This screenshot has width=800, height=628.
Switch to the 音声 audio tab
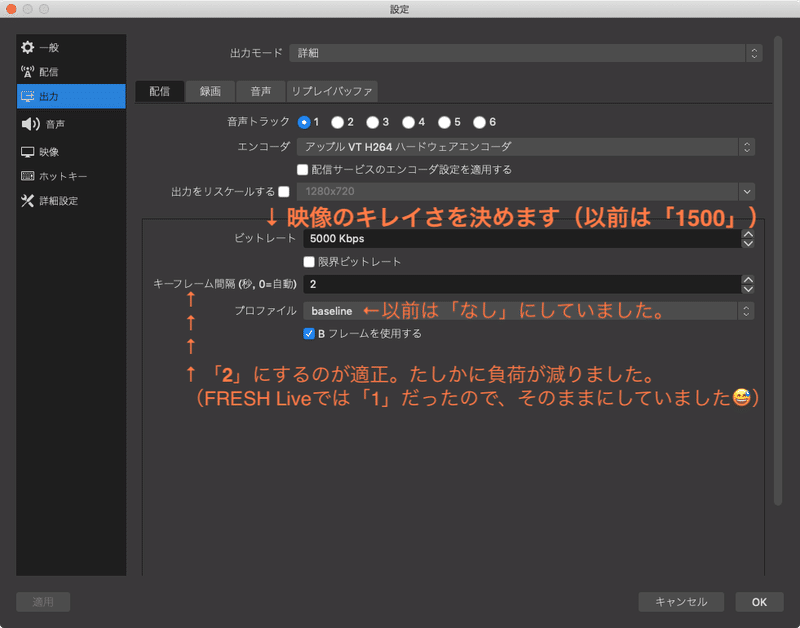[261, 91]
